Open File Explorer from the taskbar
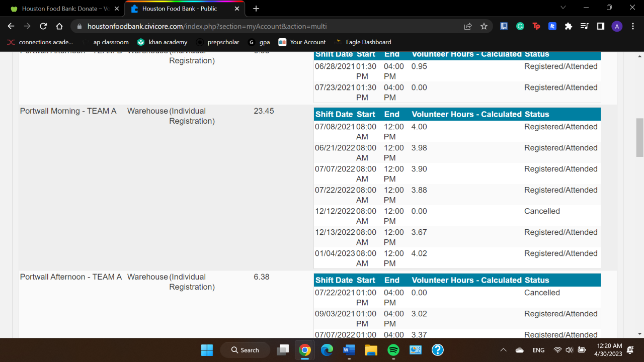644x362 pixels. 371,350
